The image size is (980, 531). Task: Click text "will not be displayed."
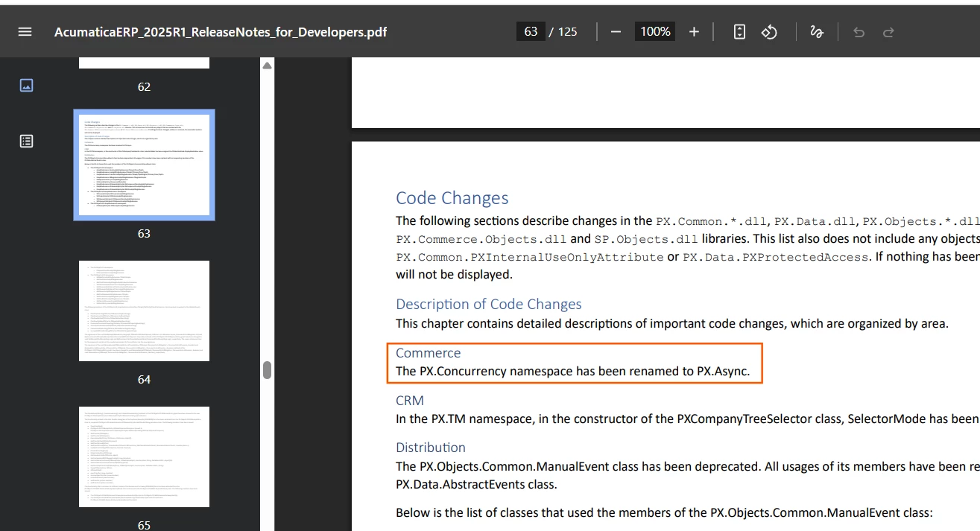(x=454, y=274)
